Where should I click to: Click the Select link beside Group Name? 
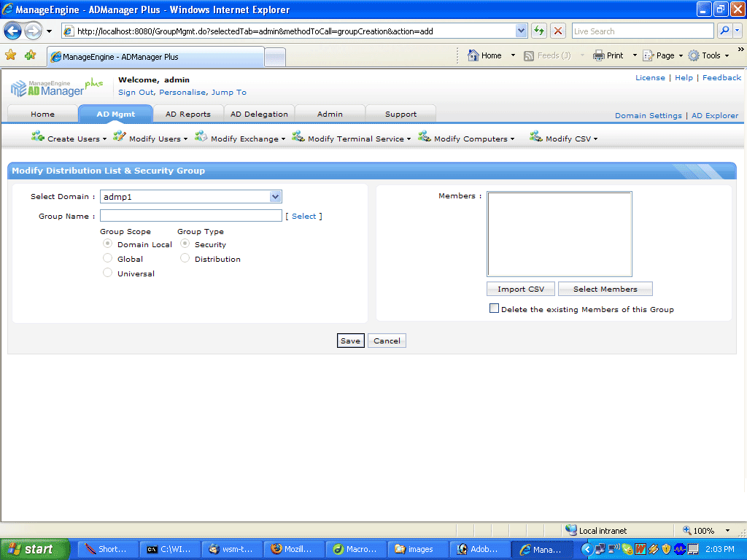[304, 216]
